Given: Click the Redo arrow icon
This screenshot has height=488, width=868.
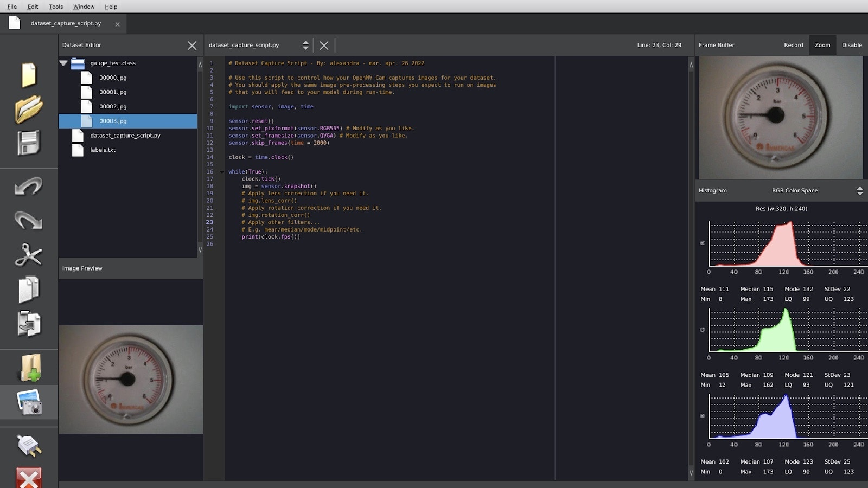Looking at the screenshot, I should coord(29,221).
